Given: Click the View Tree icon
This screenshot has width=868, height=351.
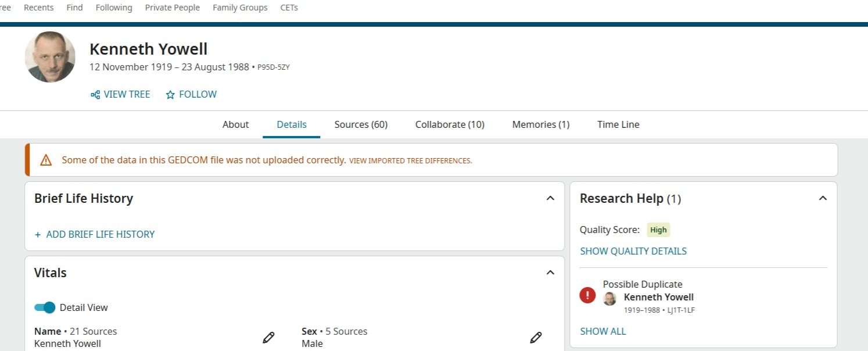Looking at the screenshot, I should point(95,95).
